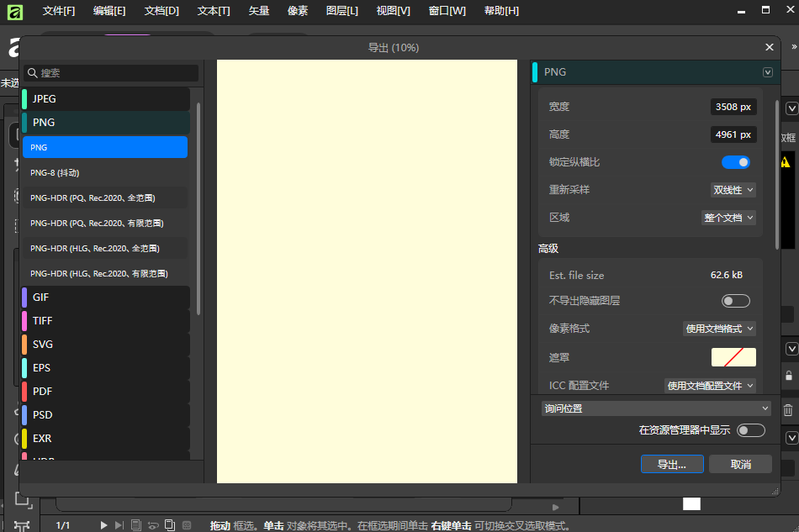Click the 高级 section heading
799x532 pixels.
pos(548,249)
